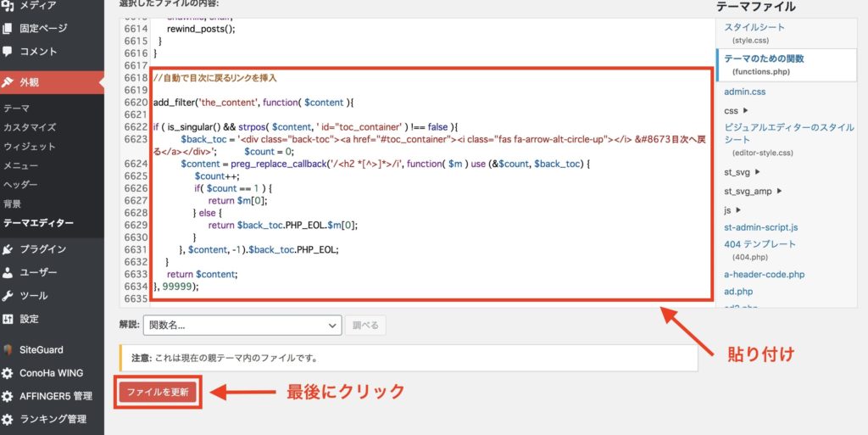Click the $count++; code line
868x435 pixels.
coord(217,176)
